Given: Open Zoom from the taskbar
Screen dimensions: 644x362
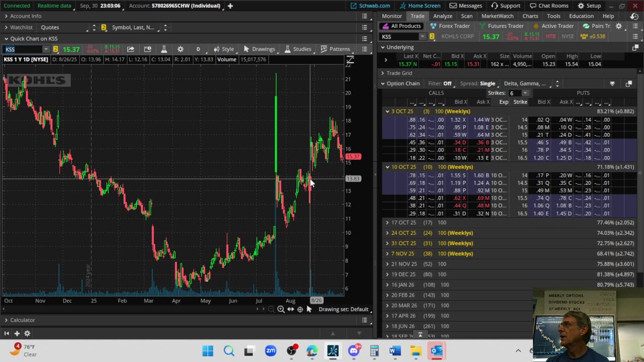Looking at the screenshot, I should click(271, 350).
